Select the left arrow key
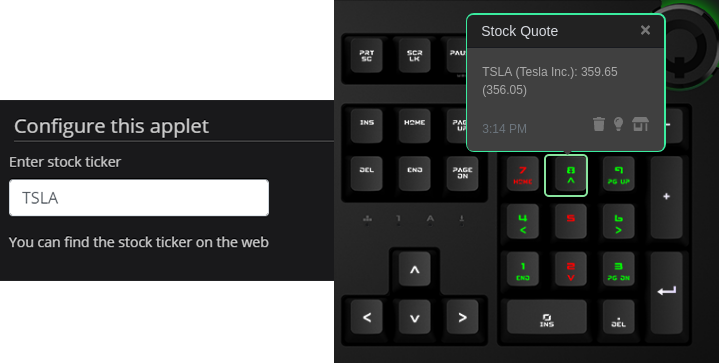 coord(367,317)
